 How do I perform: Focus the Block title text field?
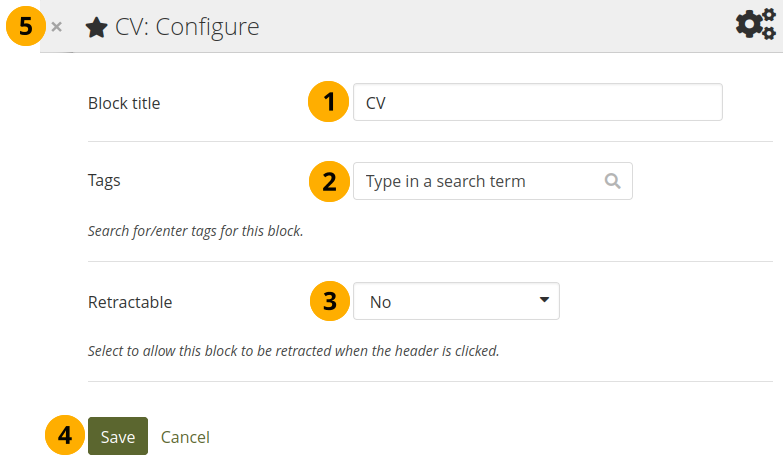coord(537,102)
